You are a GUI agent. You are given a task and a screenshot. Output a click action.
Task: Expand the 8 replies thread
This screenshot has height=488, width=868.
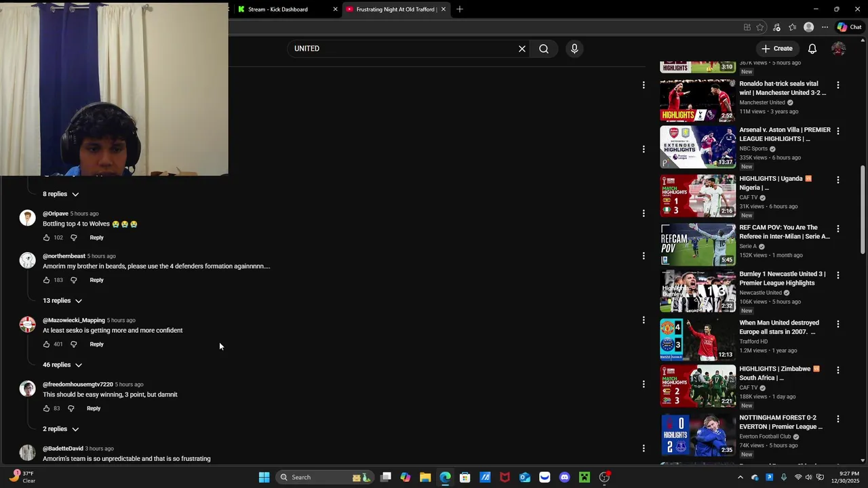(60, 194)
